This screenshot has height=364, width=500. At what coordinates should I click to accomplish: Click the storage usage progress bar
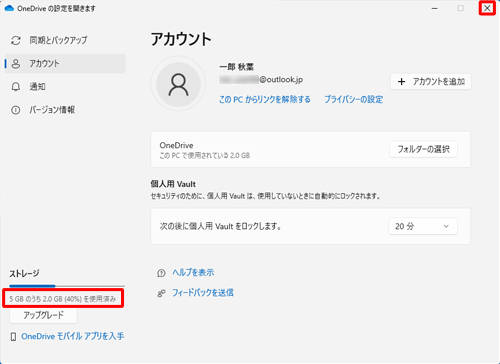coord(67,286)
